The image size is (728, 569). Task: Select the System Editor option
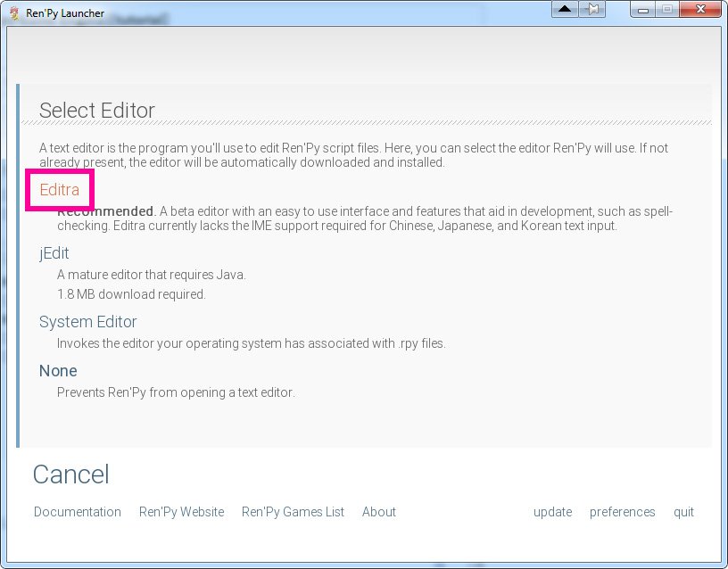click(87, 322)
